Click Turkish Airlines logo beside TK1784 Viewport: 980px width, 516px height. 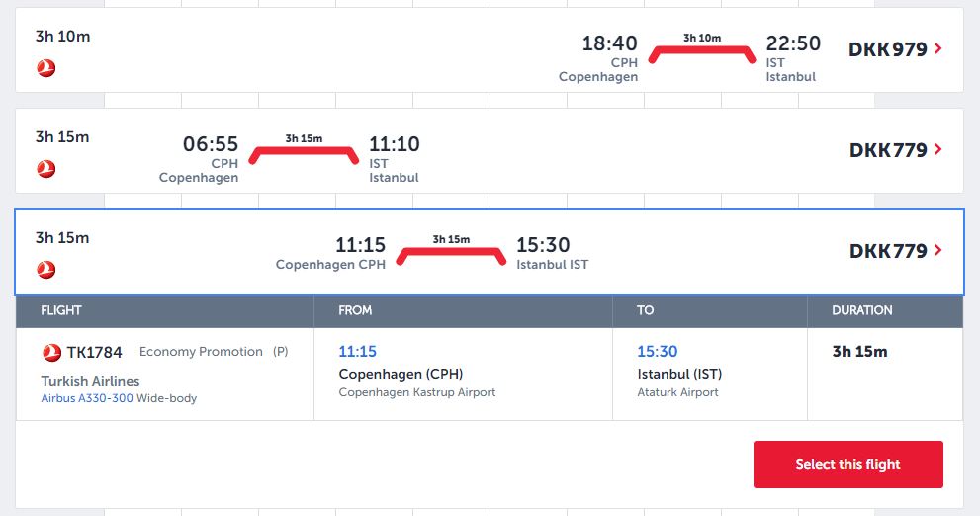[x=52, y=352]
